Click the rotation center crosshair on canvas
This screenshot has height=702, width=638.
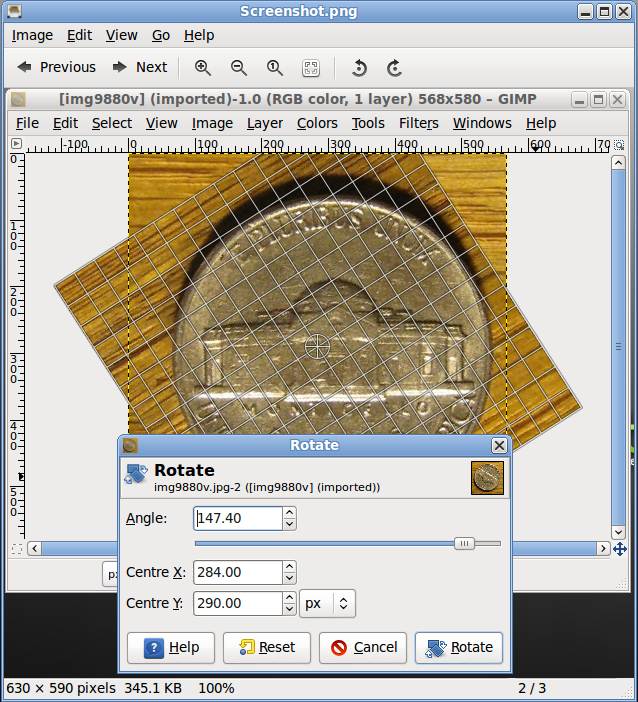[317, 347]
